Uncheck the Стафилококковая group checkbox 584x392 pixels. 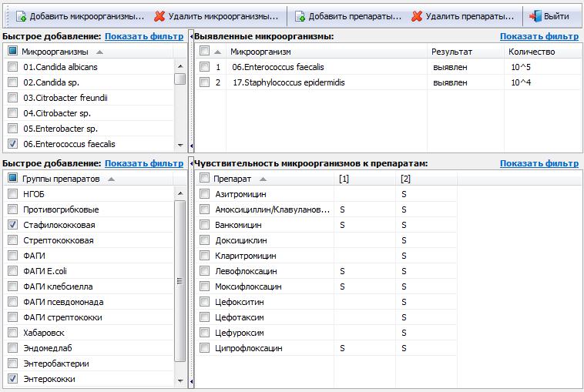[x=12, y=225]
